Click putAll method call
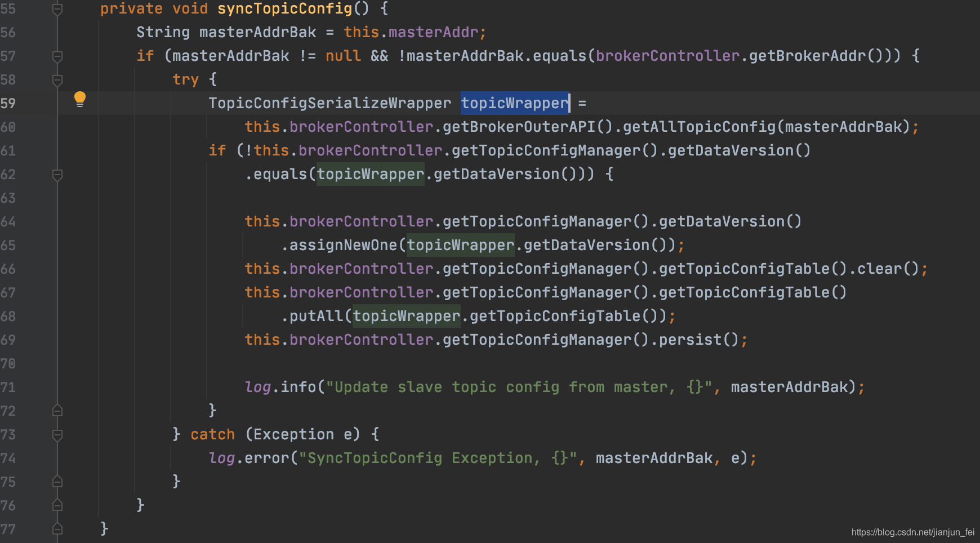The height and width of the screenshot is (543, 980). 316,316
